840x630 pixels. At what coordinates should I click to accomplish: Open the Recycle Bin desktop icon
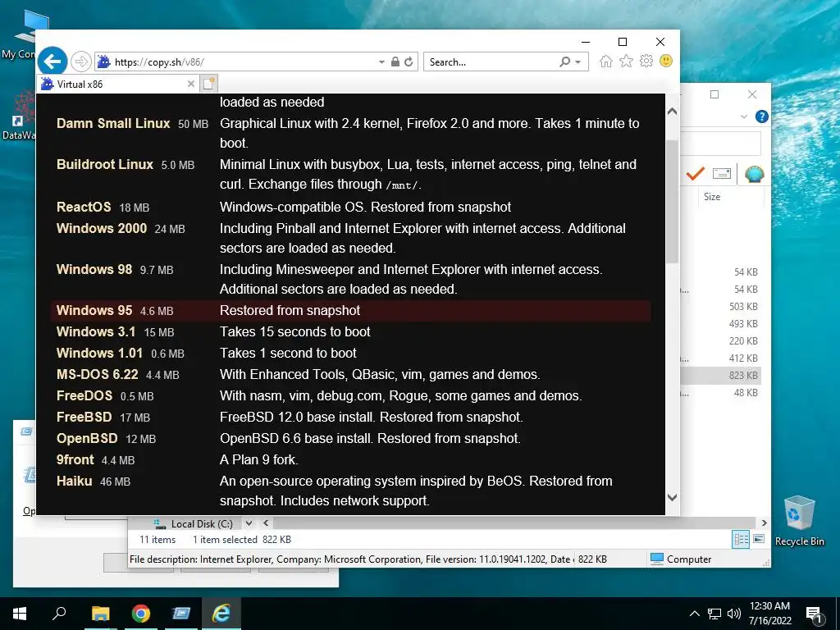(799, 521)
